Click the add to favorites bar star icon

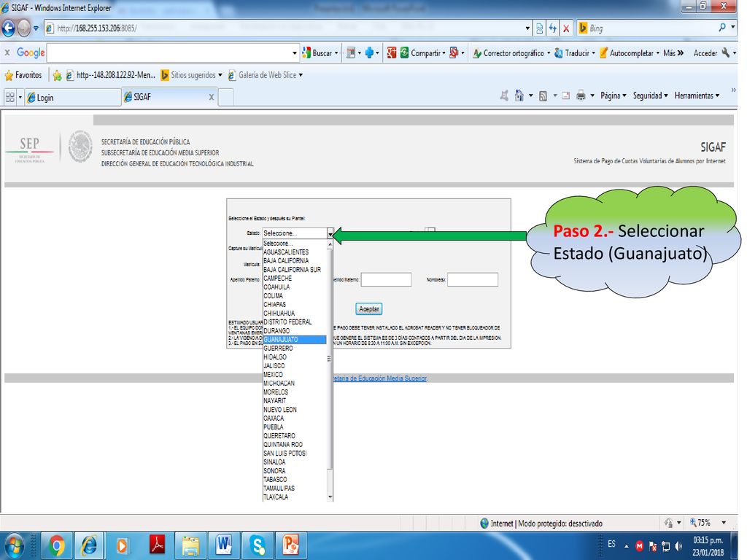click(x=57, y=75)
